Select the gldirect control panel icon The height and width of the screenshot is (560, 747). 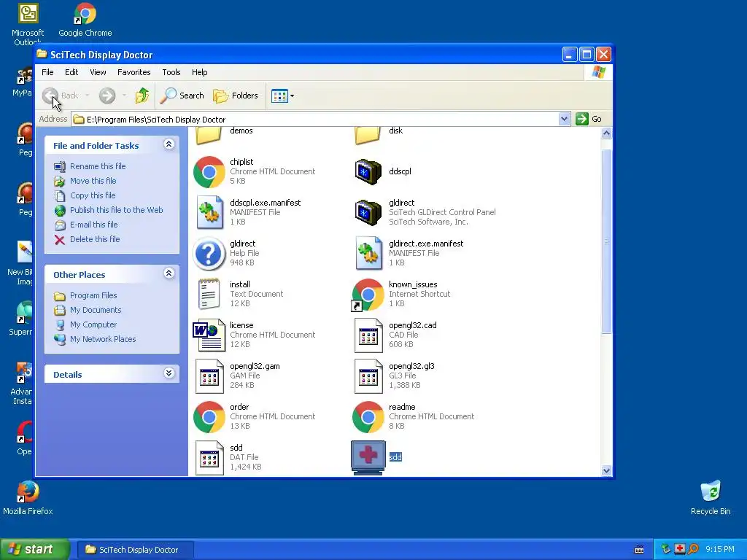pyautogui.click(x=368, y=212)
